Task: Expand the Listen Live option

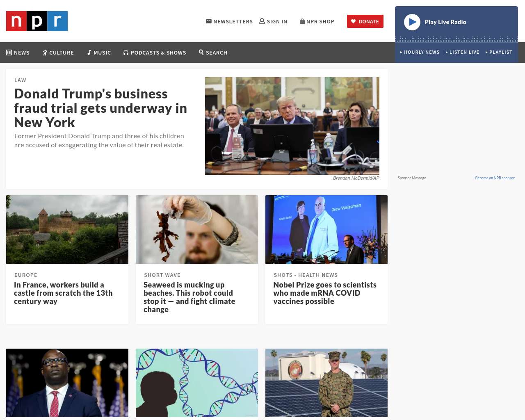Action: click(x=462, y=52)
